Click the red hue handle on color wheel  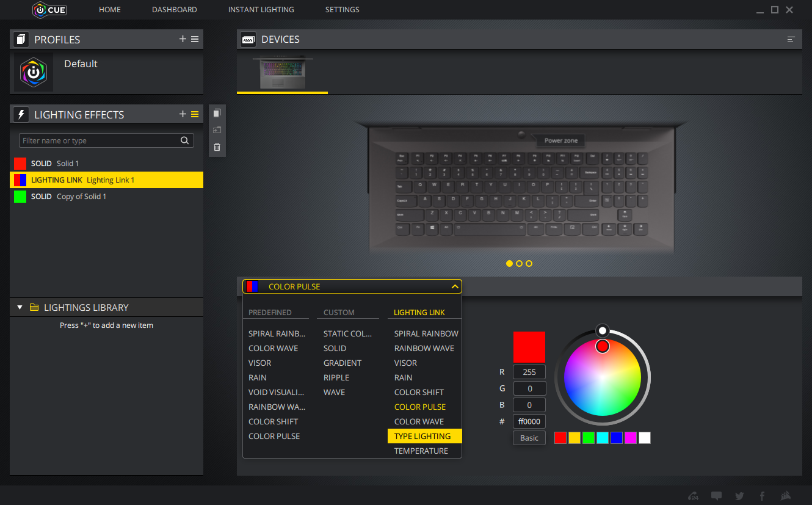click(x=603, y=346)
